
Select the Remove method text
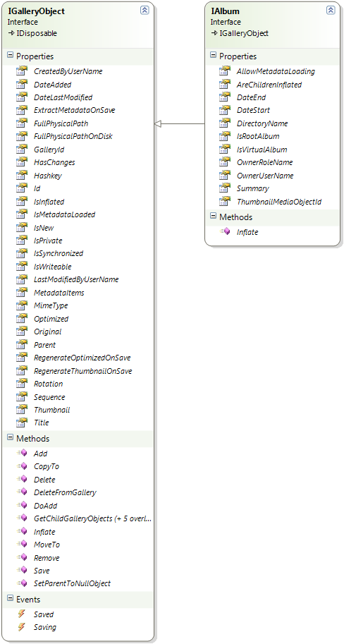pos(47,558)
